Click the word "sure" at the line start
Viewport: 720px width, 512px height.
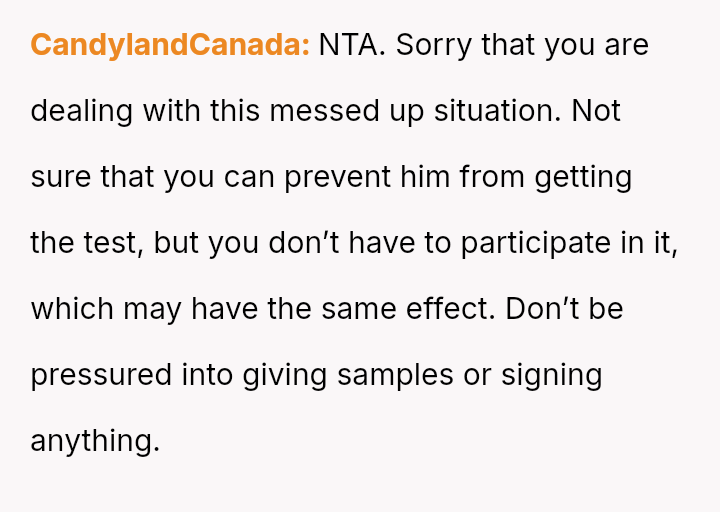coord(60,177)
